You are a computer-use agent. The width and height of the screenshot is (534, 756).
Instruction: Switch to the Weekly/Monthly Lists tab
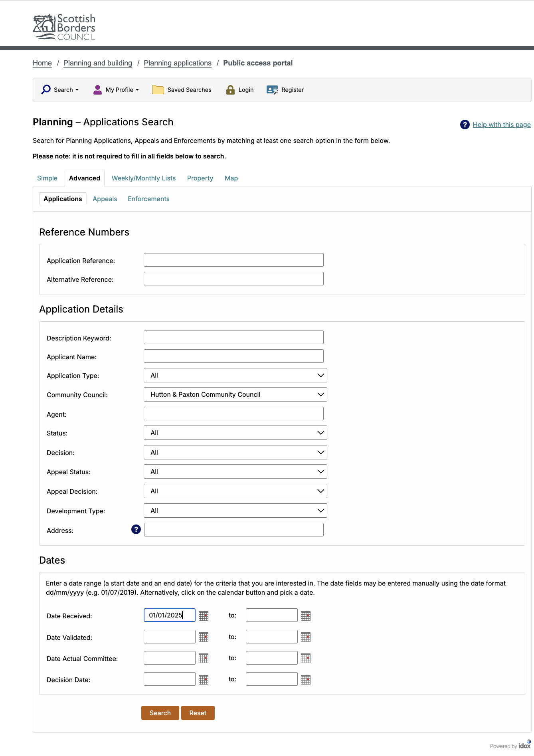coord(144,178)
